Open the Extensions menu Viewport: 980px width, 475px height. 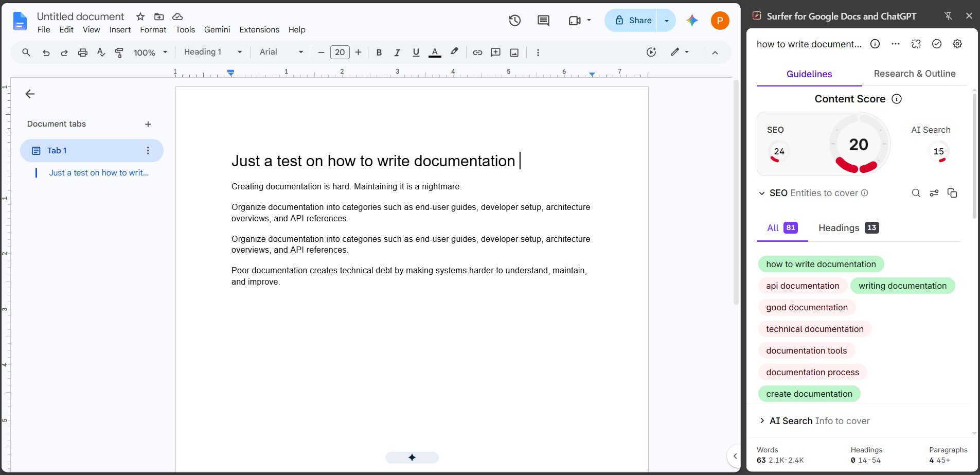point(259,30)
